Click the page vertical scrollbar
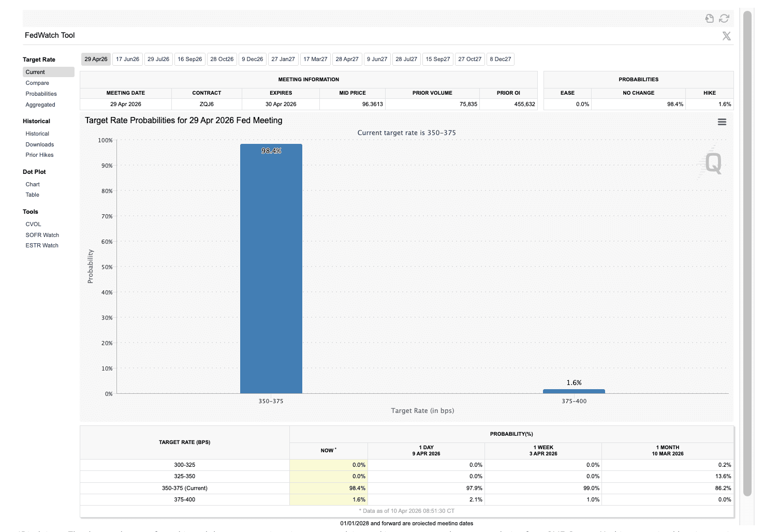Image resolution: width=764 pixels, height=532 pixels. point(747,254)
